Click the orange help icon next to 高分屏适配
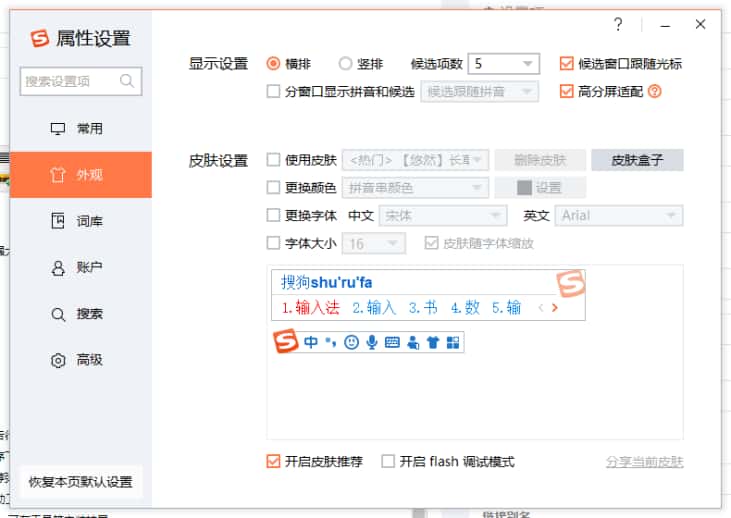 (655, 91)
